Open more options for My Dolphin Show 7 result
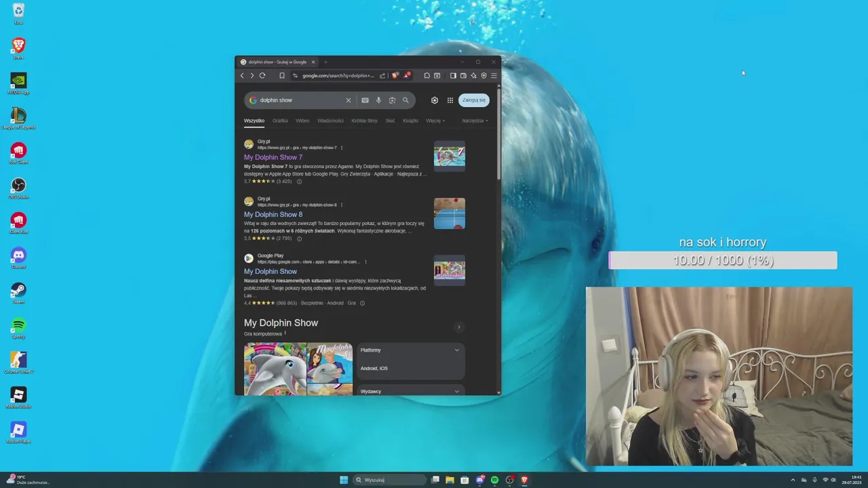Viewport: 868px width, 488px height. point(341,148)
